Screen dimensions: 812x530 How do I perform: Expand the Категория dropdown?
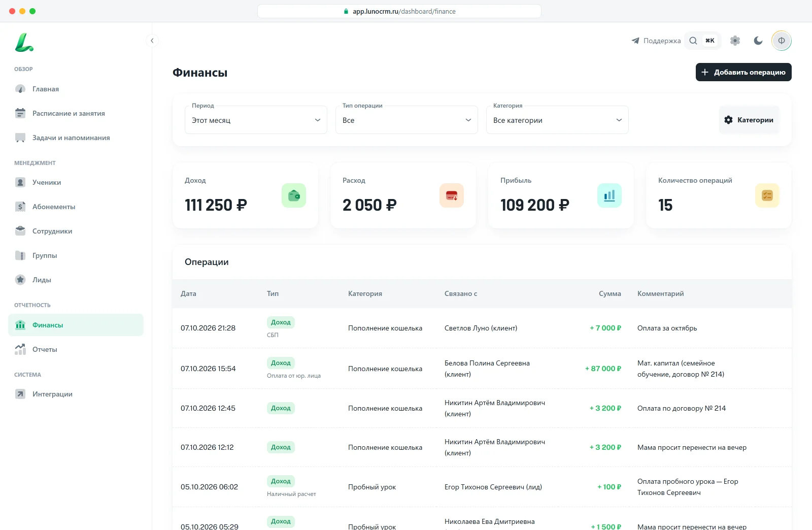557,120
